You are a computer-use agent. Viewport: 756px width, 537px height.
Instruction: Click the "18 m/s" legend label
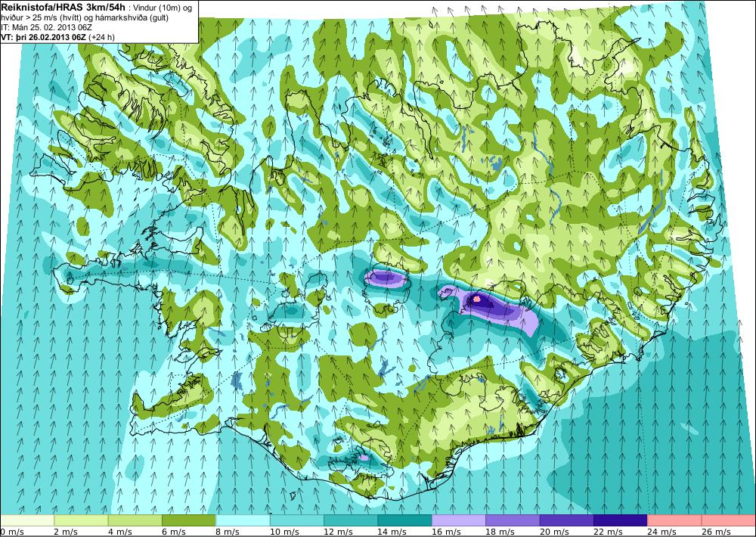point(500,532)
